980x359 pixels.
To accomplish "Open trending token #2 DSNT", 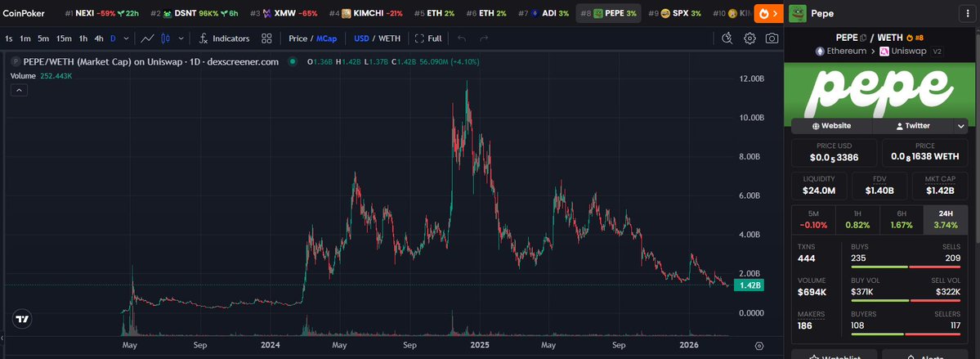I will (193, 13).
